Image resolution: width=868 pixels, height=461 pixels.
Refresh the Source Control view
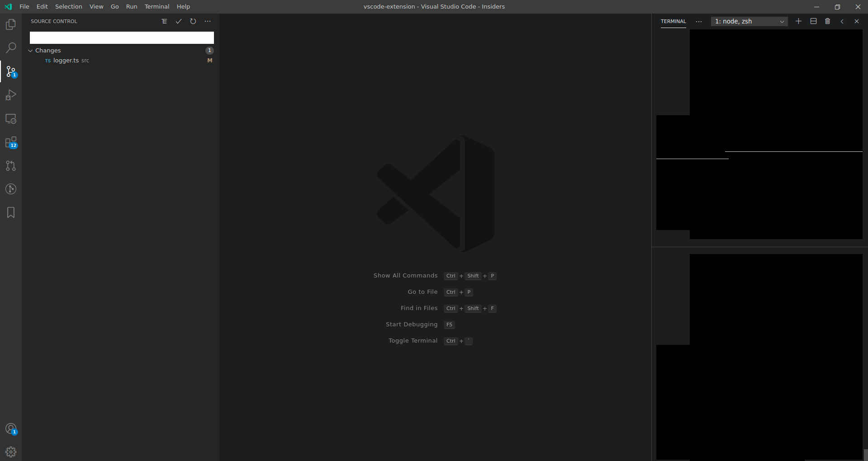coord(193,21)
